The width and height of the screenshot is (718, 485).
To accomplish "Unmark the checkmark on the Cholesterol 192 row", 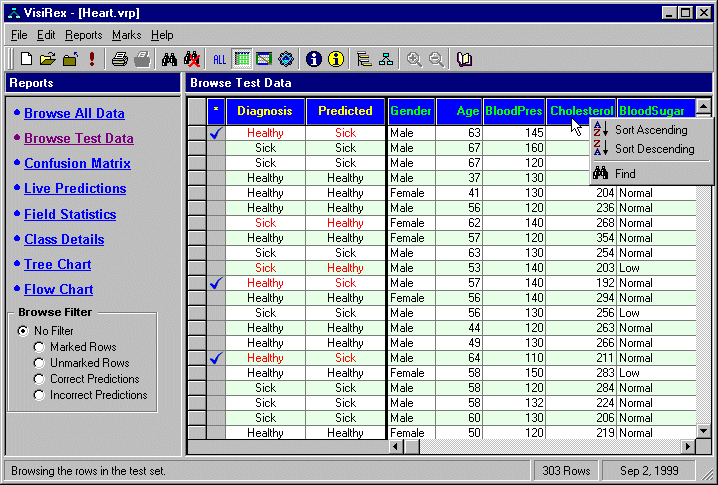I will click(x=216, y=283).
